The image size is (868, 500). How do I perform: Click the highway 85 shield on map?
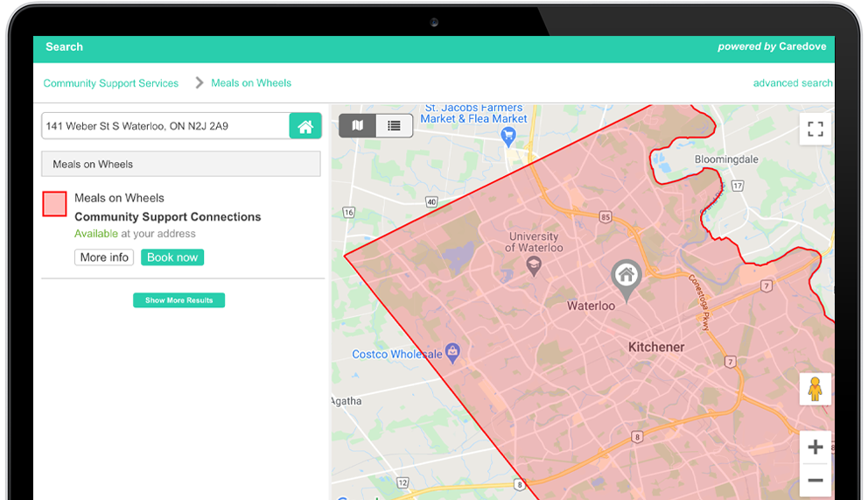pos(605,217)
